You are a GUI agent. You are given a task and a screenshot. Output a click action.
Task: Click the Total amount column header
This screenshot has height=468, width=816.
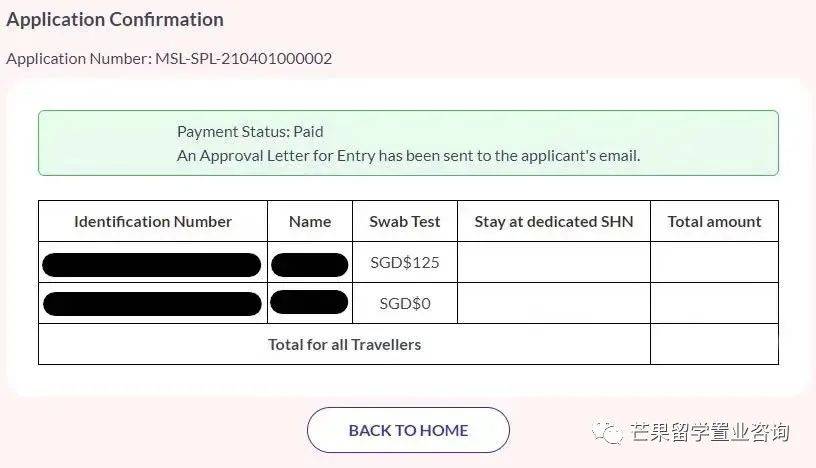(714, 221)
